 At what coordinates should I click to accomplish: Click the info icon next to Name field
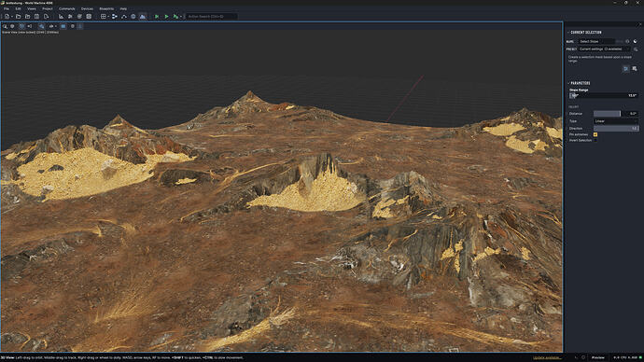[627, 41]
